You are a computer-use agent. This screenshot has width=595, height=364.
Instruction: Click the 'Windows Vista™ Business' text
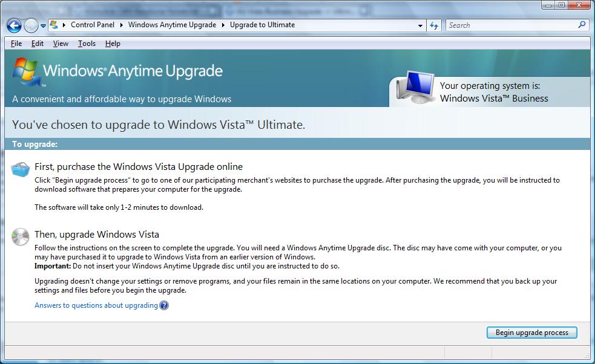494,99
